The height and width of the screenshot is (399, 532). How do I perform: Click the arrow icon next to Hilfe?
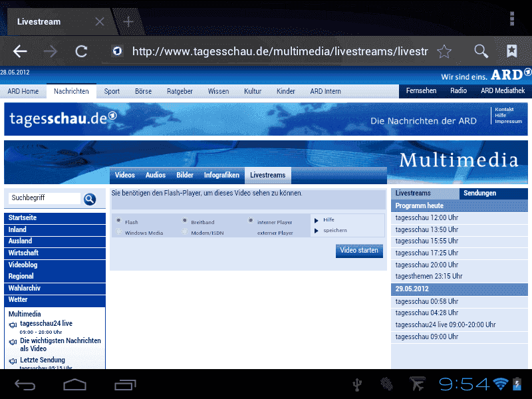click(317, 221)
